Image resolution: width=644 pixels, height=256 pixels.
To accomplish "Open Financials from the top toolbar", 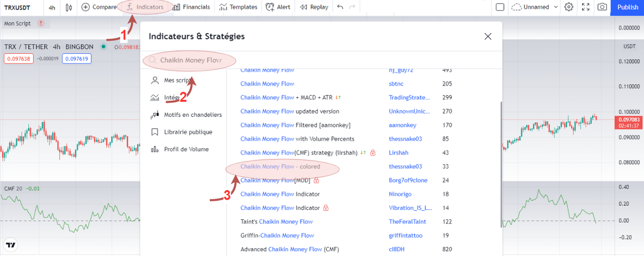I will 191,7.
